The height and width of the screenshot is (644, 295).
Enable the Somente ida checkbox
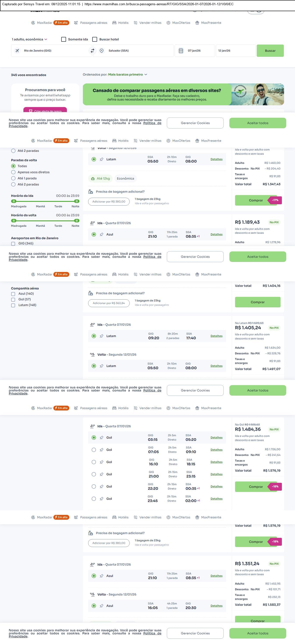(64, 39)
